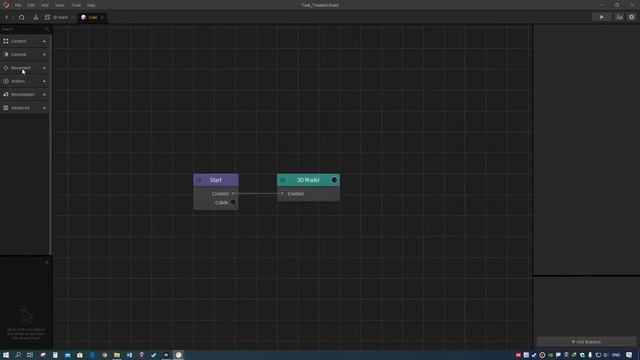Open the Windows Start menu
Screen dimensions: 640x360
(x=6, y=355)
